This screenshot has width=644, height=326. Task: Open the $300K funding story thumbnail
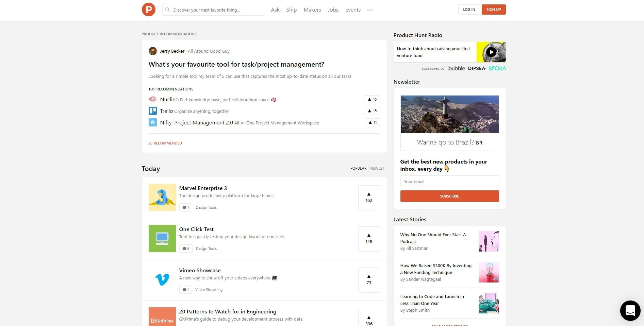[489, 272]
